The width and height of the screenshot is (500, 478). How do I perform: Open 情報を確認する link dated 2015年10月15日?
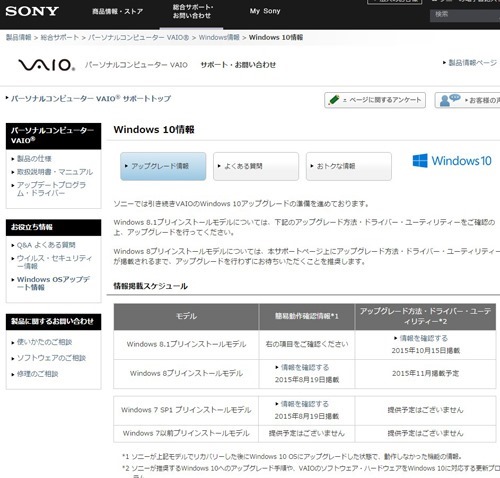[x=424, y=338]
